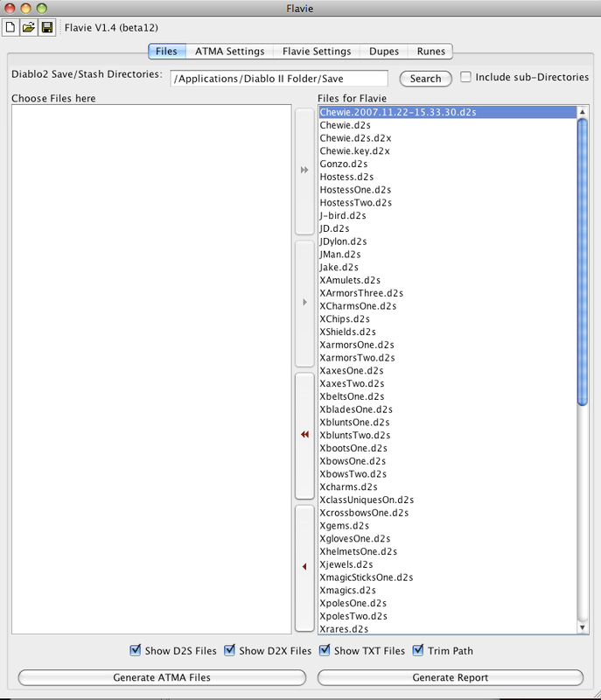Select Xgems.d2s file
The image size is (601, 700).
448,527
